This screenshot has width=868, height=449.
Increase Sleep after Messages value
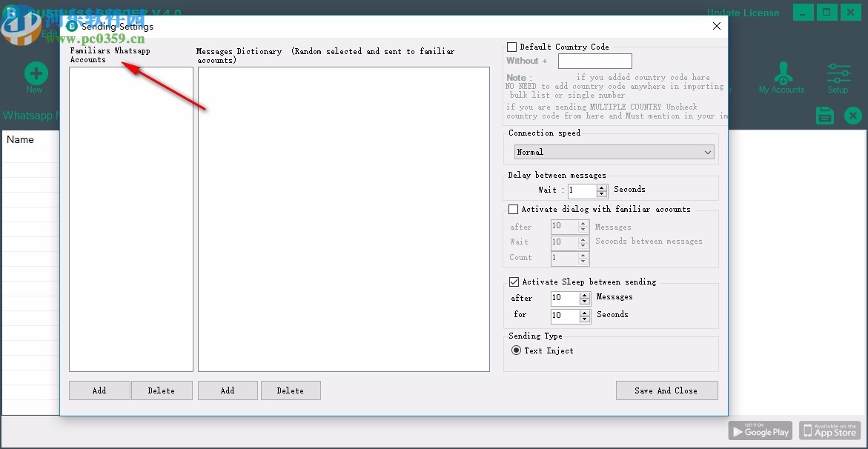coord(585,295)
